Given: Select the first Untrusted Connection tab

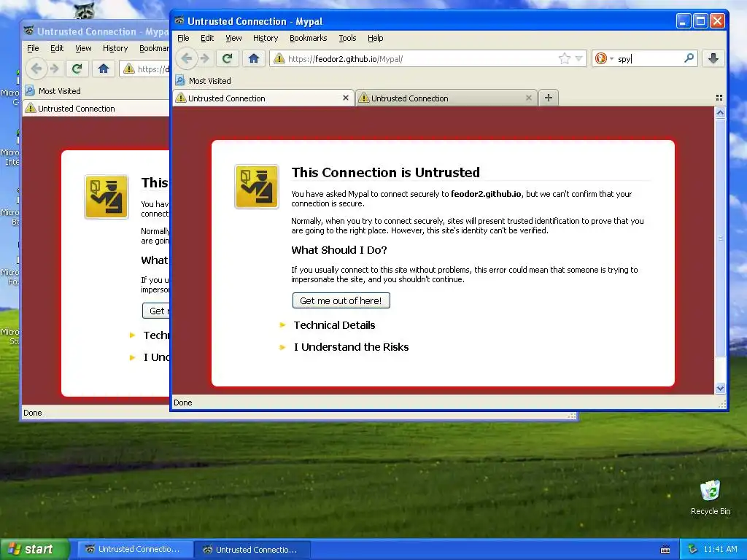Looking at the screenshot, I should coord(263,98).
